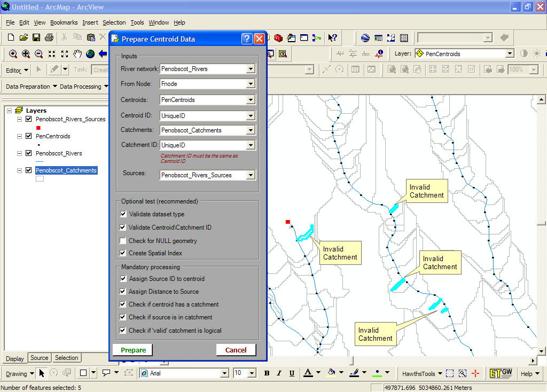The width and height of the screenshot is (547, 392).
Task: Collapse the Layers tree root
Action: pyautogui.click(x=10, y=111)
